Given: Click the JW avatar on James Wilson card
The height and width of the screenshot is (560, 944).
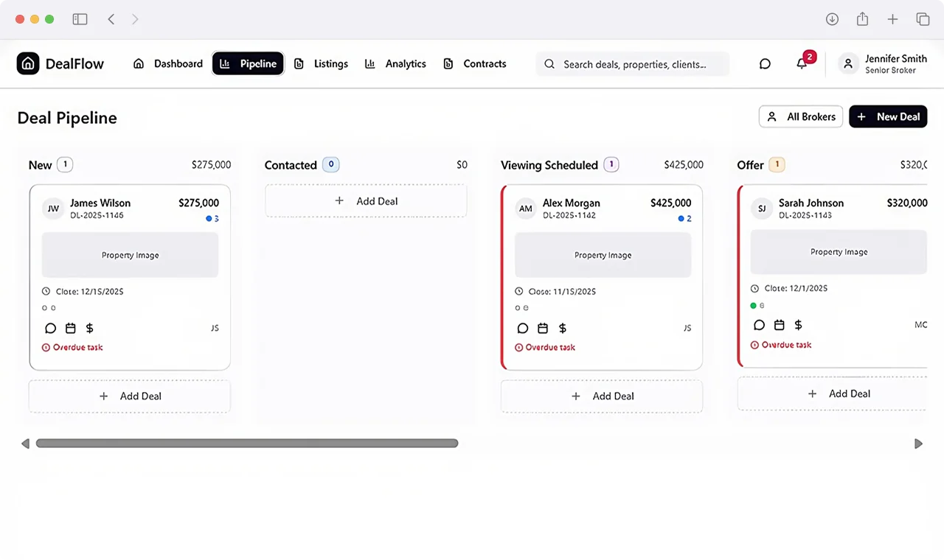Looking at the screenshot, I should [x=53, y=209].
